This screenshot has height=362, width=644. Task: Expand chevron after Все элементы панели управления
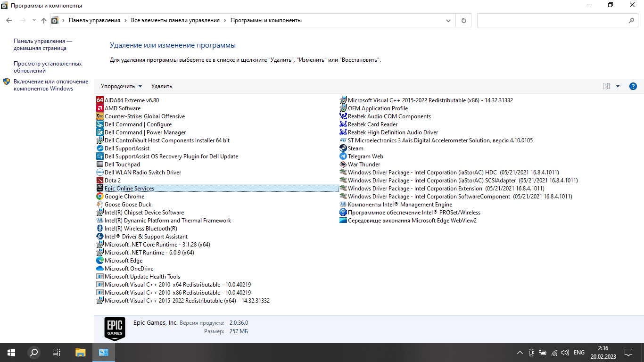[225, 20]
